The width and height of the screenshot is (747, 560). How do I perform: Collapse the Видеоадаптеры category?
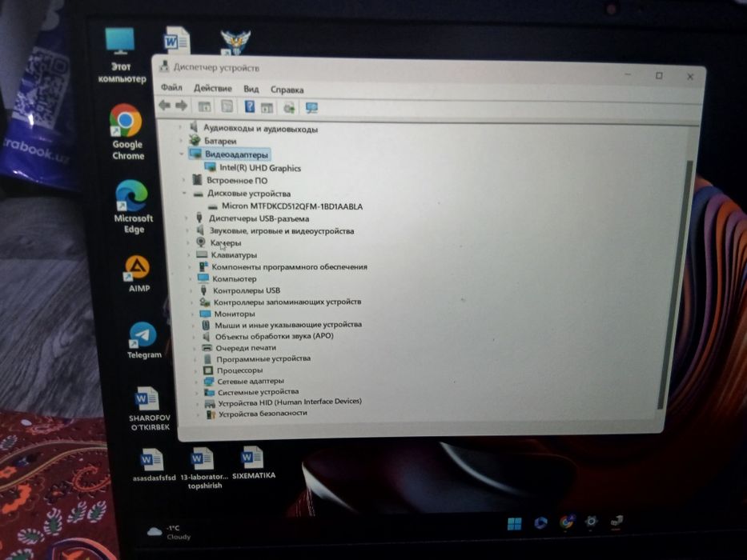182,154
